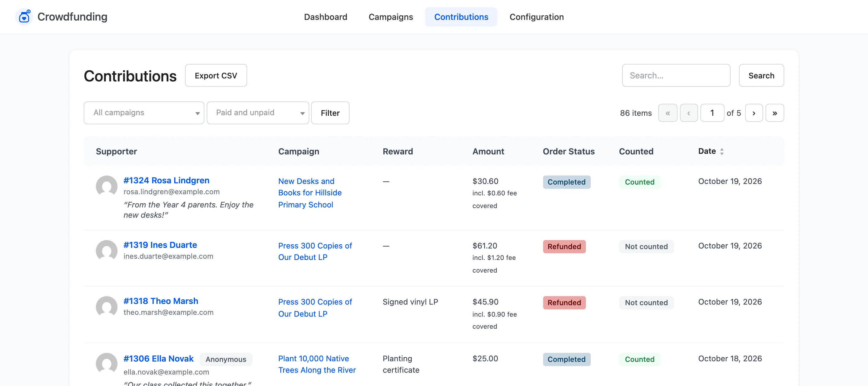
Task: Click Theo Marsh's avatar icon
Action: click(x=106, y=307)
